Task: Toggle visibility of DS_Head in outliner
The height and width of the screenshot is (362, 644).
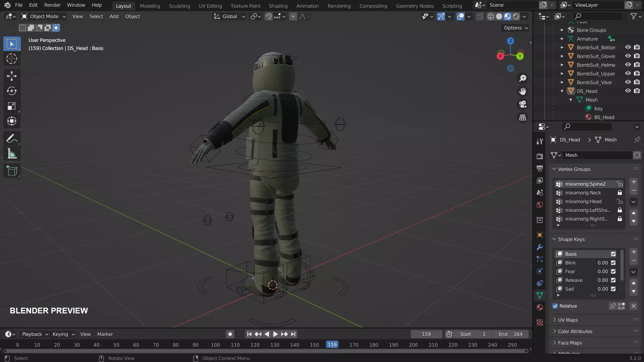Action: tap(628, 91)
